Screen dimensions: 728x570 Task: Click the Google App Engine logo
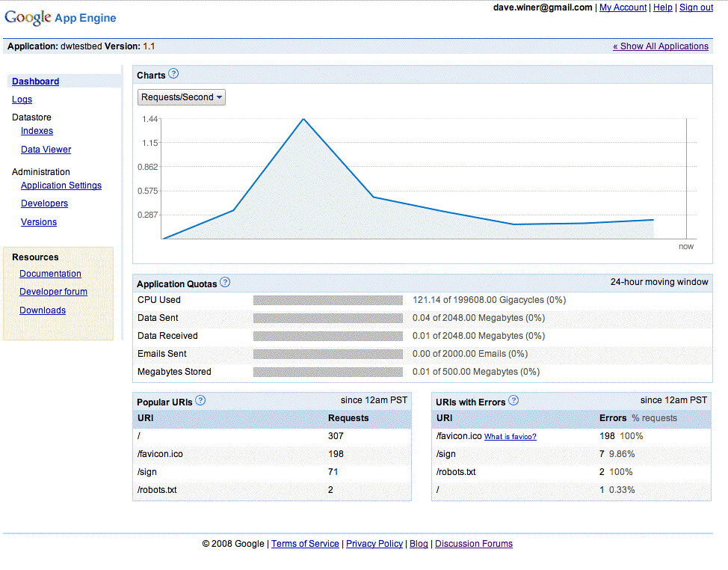coord(61,18)
